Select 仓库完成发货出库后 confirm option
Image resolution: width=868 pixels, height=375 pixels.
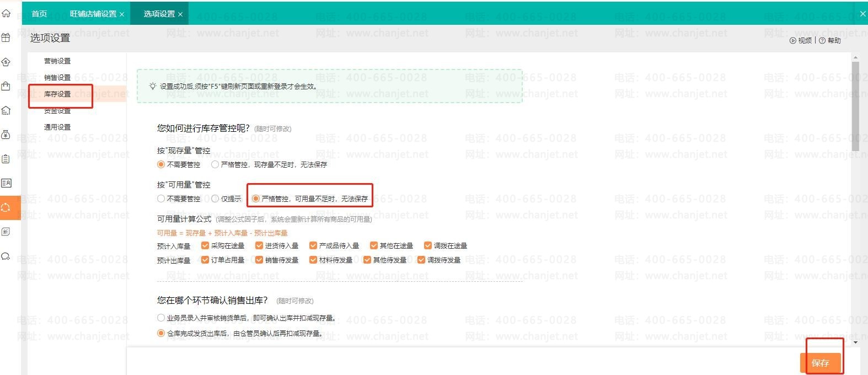point(161,333)
